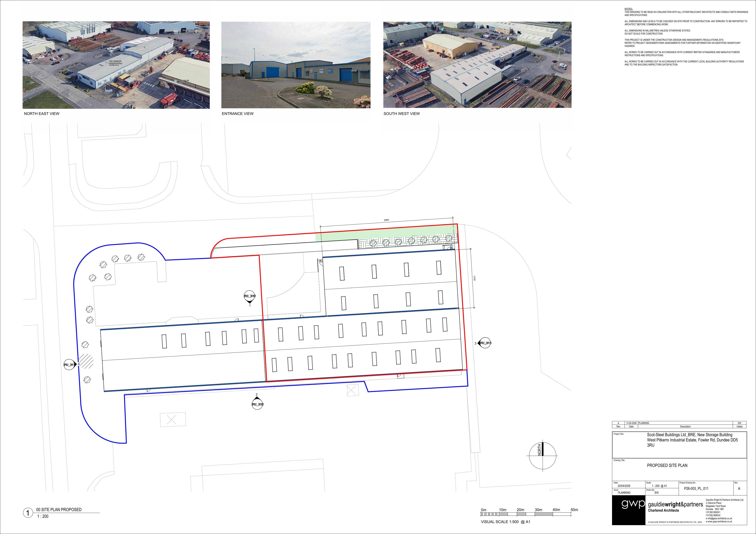Click the small square crossed-box symbol

[x=353, y=390]
